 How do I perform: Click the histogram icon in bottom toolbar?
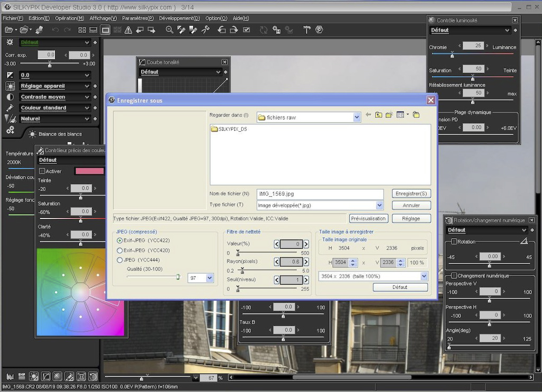10,377
